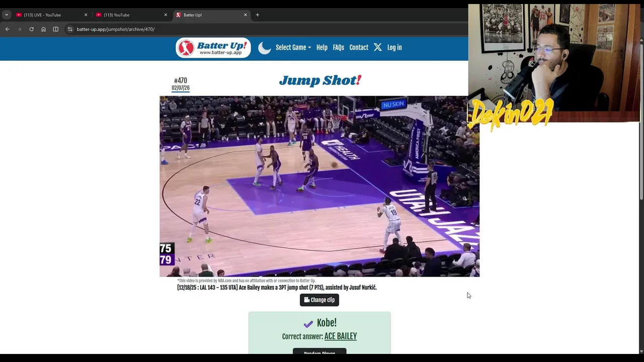Open the X (Twitter) icon link
Image resolution: width=644 pixels, height=362 pixels.
(x=378, y=47)
